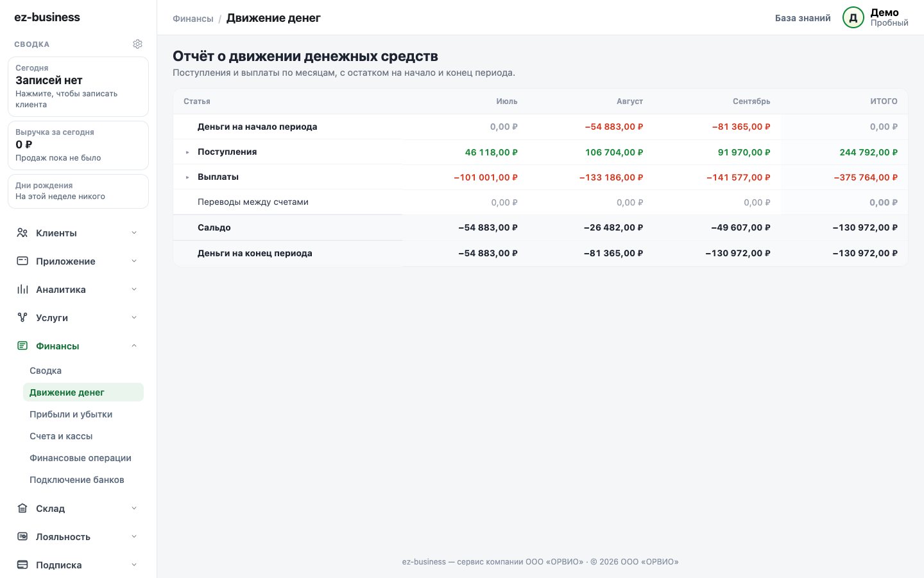This screenshot has width=924, height=578.
Task: Click the Клиенты people icon
Action: (22, 233)
